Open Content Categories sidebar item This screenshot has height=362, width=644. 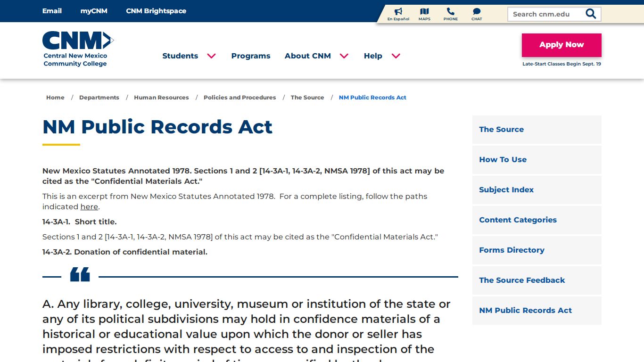coord(537,220)
